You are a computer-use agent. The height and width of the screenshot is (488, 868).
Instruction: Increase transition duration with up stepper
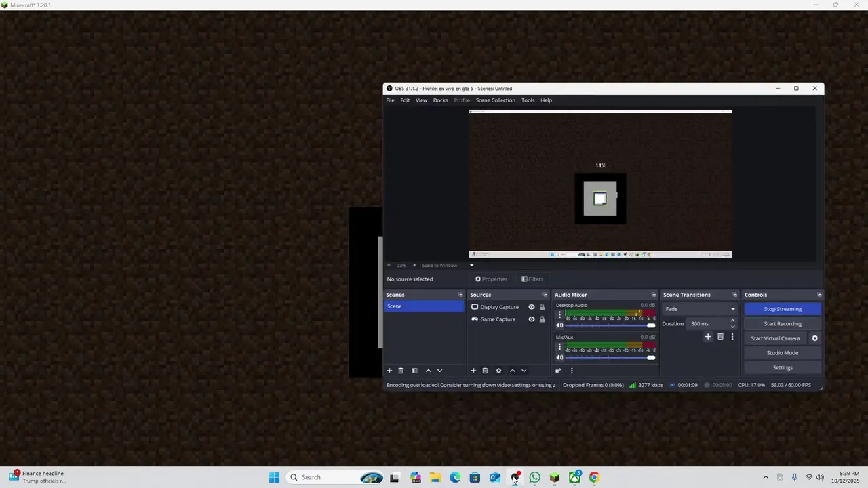tap(732, 321)
